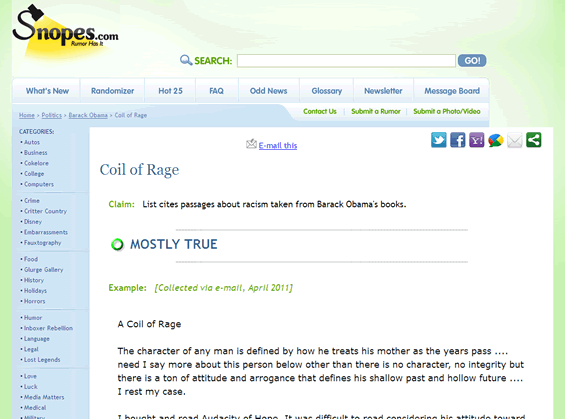The width and height of the screenshot is (565, 419).
Task: Go to Politics breadcrumb
Action: pyautogui.click(x=52, y=115)
